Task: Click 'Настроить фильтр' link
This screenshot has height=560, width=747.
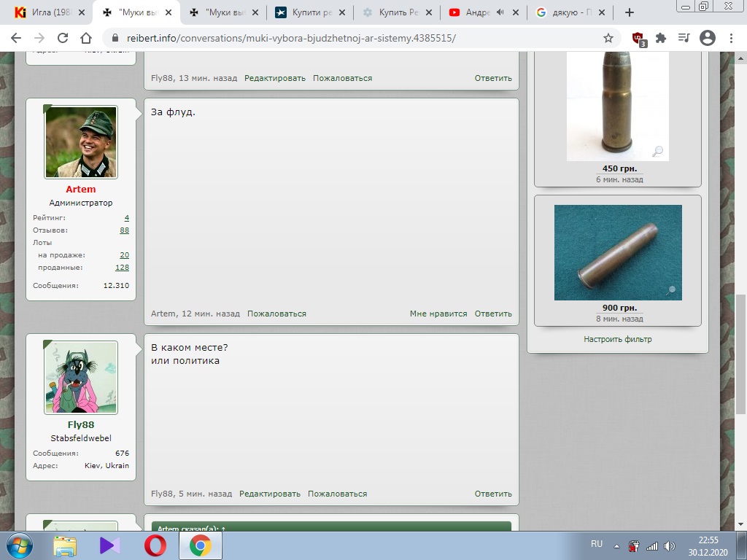Action: (617, 339)
